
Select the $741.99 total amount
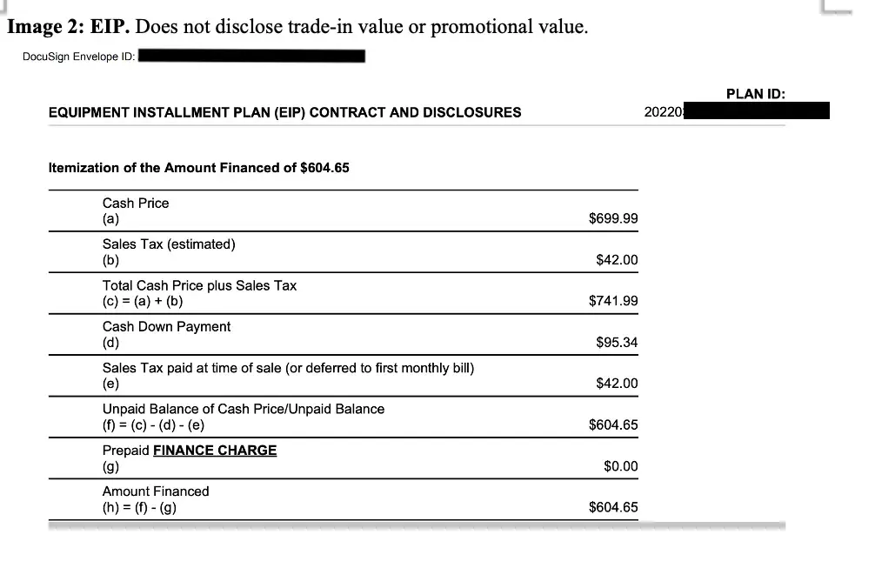click(x=613, y=301)
